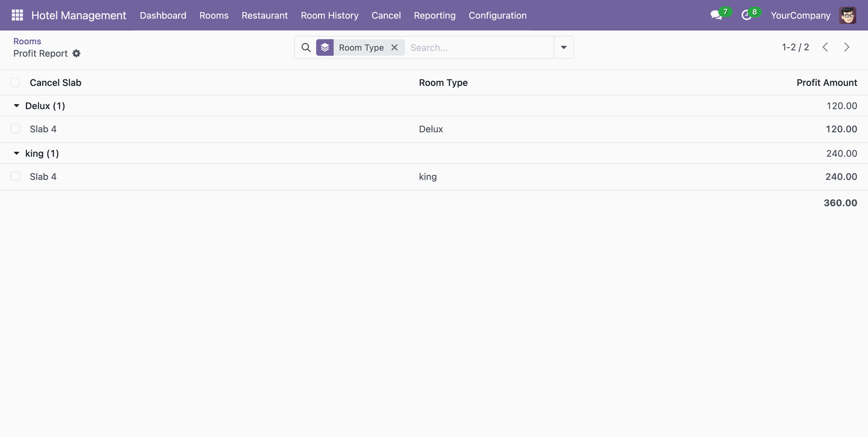Viewport: 868px width, 437px height.
Task: Check the Slab 4 king row checkbox
Action: pyautogui.click(x=15, y=177)
